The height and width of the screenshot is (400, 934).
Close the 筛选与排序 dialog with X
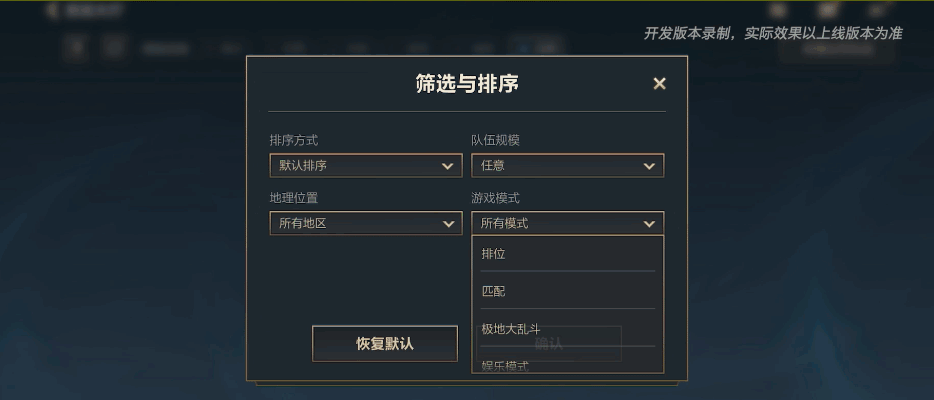tap(659, 84)
